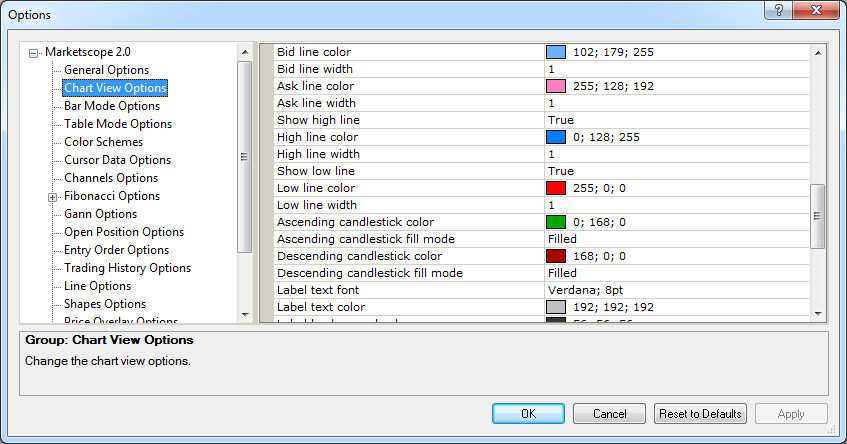Click the 0; 128; 255 color value
The width and height of the screenshot is (847, 444).
coord(606,137)
